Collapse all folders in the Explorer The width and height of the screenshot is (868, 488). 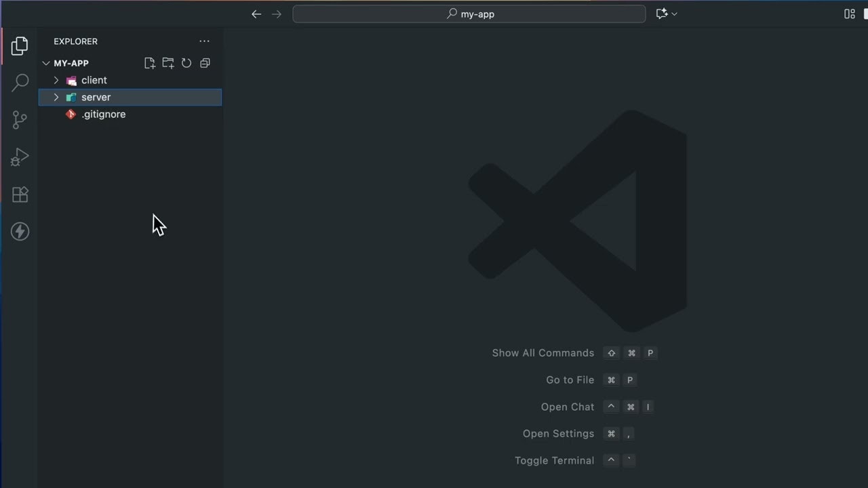pyautogui.click(x=205, y=62)
